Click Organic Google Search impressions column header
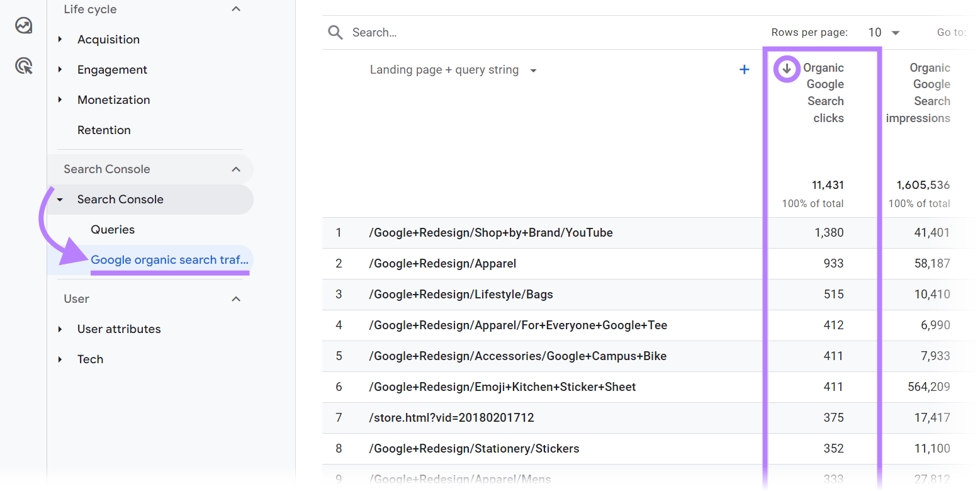The image size is (980, 491). point(919,93)
